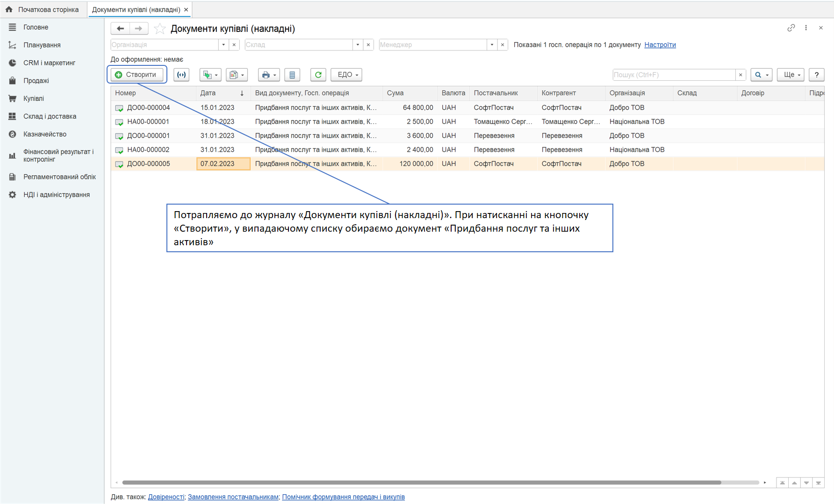Jump to last row with bottom arrow
Screen dimensions: 834x504
(x=818, y=483)
